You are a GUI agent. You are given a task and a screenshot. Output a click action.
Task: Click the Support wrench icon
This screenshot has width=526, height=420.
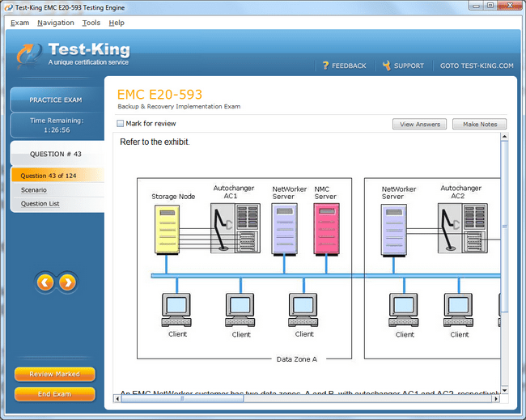(x=387, y=66)
